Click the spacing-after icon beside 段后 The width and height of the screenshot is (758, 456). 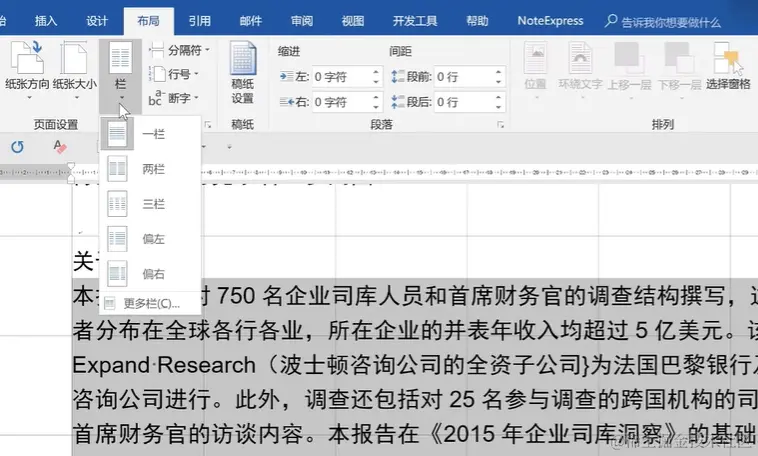(398, 102)
